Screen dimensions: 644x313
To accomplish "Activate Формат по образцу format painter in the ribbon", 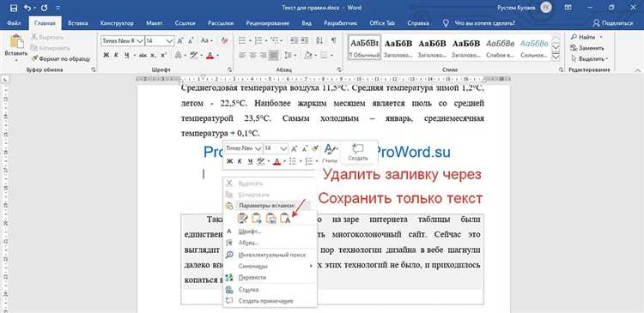I will [61, 58].
